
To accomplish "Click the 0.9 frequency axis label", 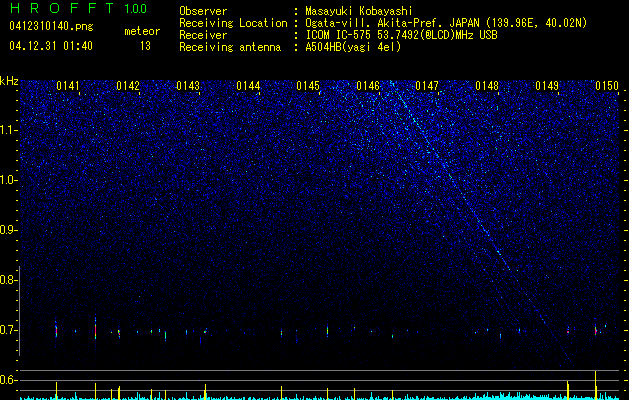I will (9, 230).
